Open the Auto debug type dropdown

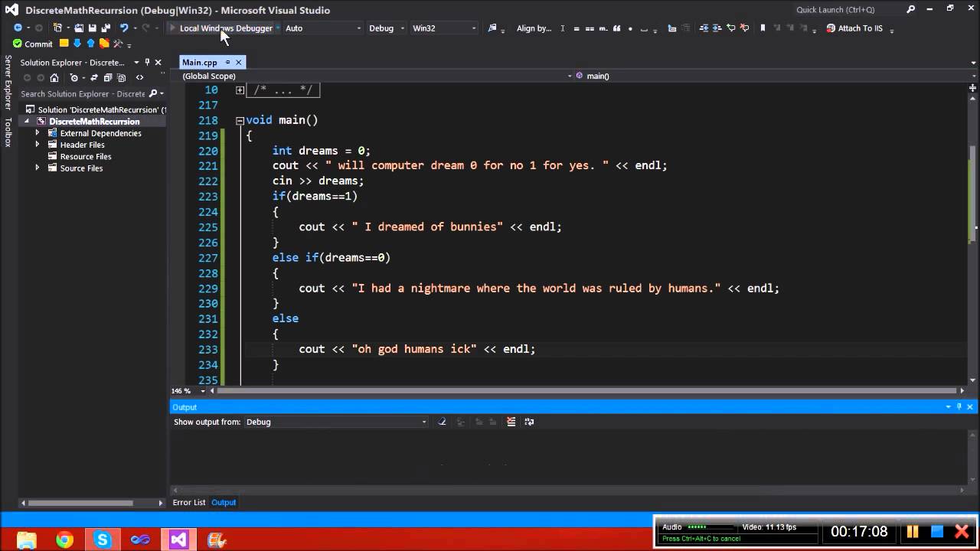point(322,28)
